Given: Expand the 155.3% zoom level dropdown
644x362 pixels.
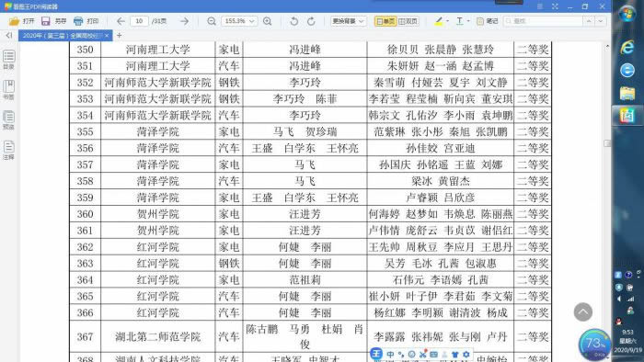Looking at the screenshot, I should 239,21.
